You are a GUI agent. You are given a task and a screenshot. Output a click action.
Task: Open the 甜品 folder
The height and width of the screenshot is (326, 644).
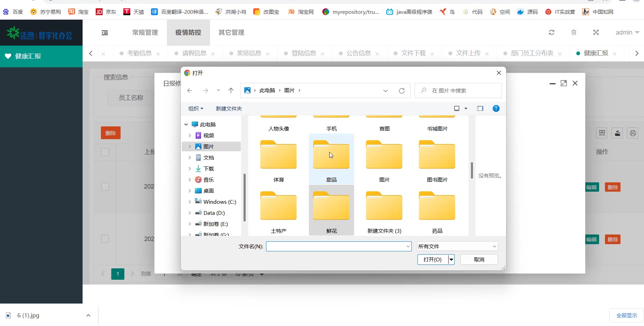point(331,160)
